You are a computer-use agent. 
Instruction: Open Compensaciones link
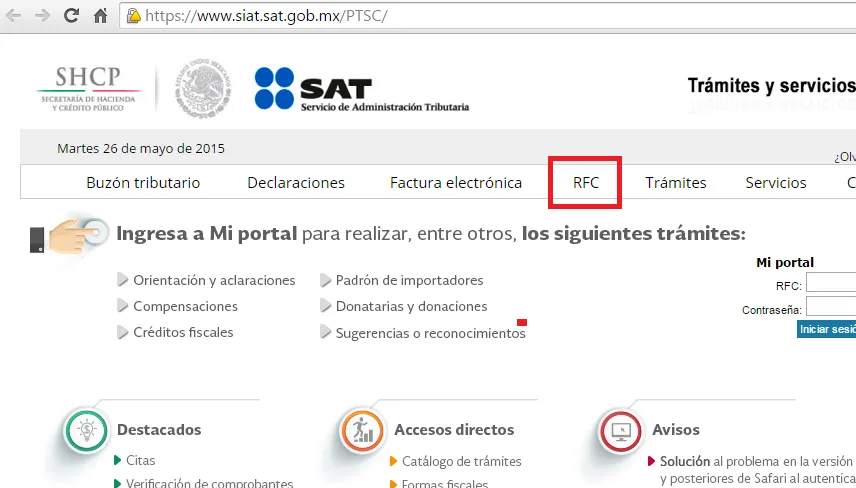(x=185, y=306)
